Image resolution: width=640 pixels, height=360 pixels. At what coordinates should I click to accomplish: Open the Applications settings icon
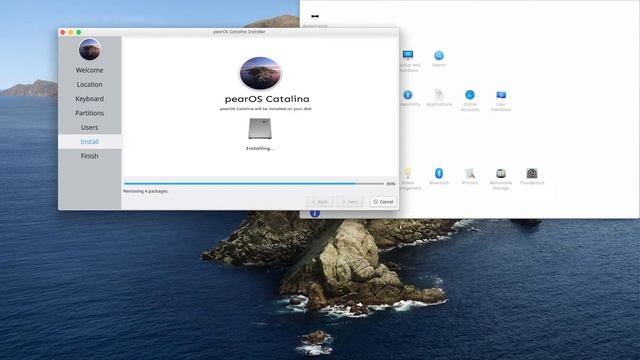(439, 95)
